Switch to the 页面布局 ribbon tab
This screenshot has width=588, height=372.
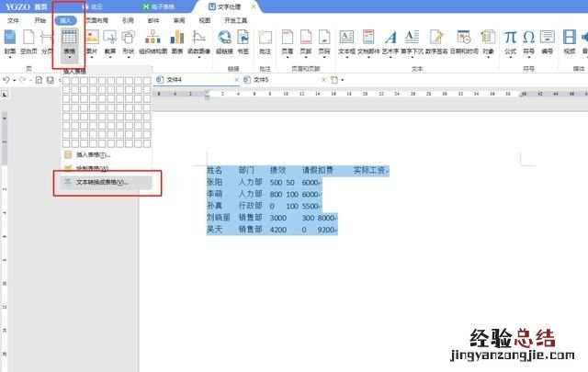tap(96, 20)
